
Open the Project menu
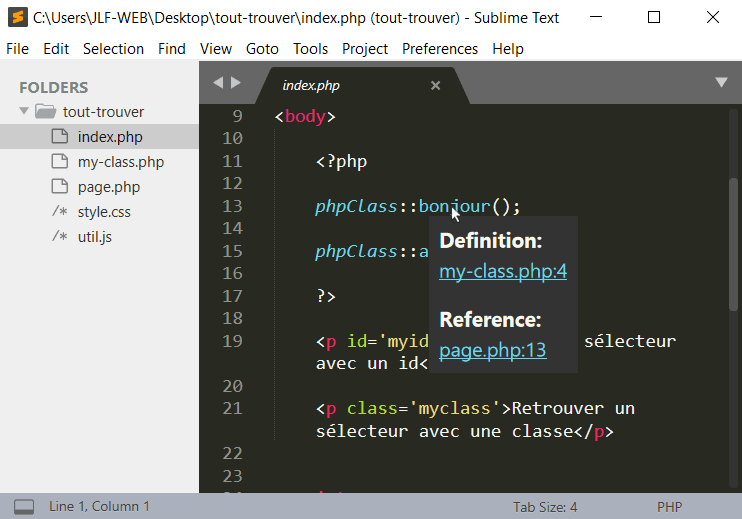[365, 49]
